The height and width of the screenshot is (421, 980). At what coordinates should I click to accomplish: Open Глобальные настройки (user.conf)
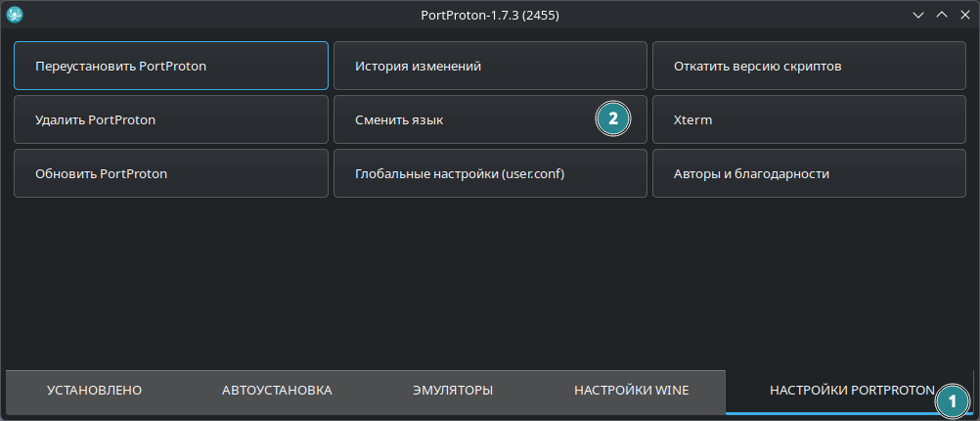point(490,173)
